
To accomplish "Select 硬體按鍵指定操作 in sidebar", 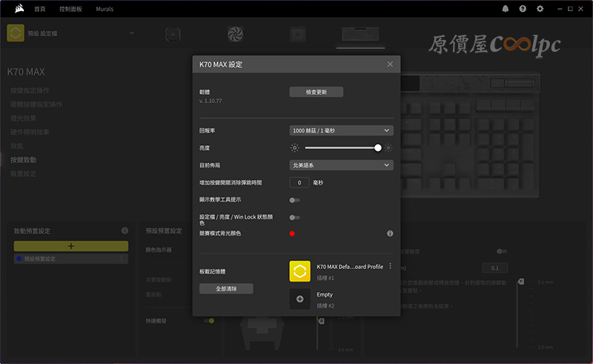I will pyautogui.click(x=36, y=105).
